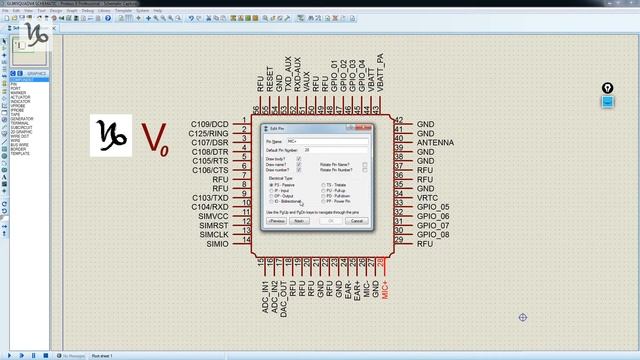Click the Open Design folder icon
The width and height of the screenshot is (640, 360).
pyautogui.click(x=14, y=18)
